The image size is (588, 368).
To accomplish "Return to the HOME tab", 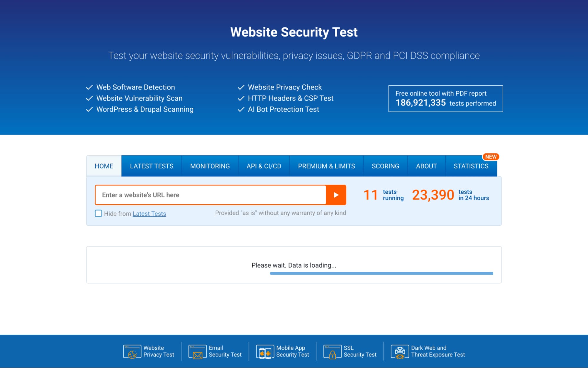I will [104, 166].
